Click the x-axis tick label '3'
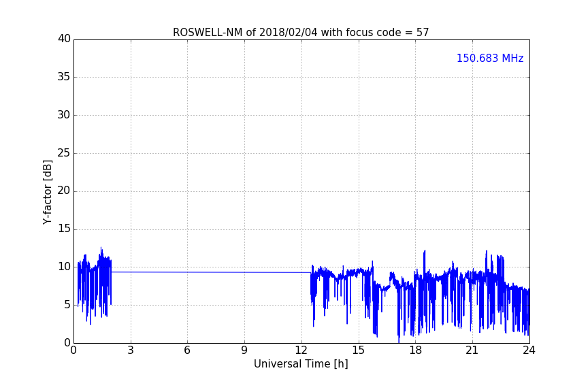The image size is (588, 392). coord(131,350)
